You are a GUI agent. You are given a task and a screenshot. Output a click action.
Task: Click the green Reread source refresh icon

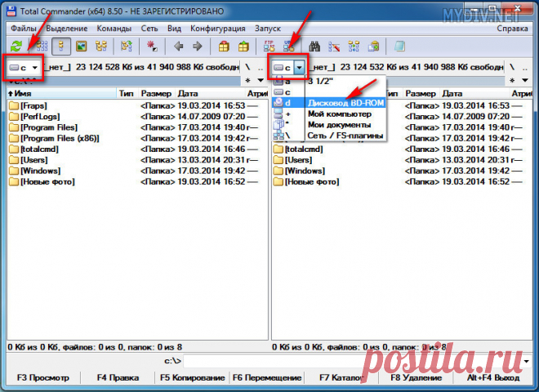point(16,46)
